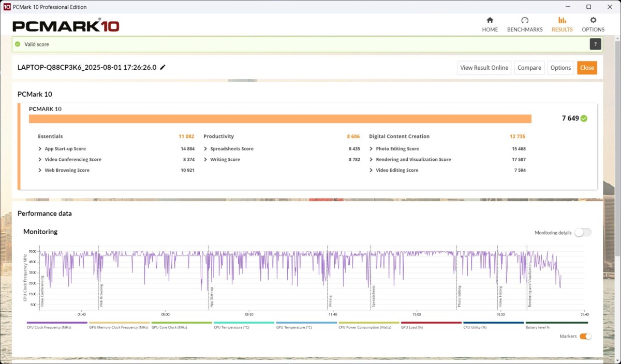Toggle the CPU Temperature legend series
621x364 pixels.
[244, 325]
